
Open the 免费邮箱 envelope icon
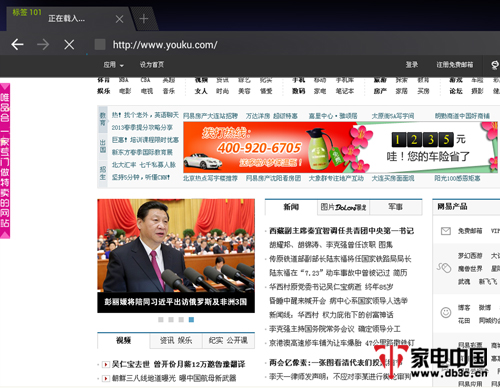tap(446, 231)
